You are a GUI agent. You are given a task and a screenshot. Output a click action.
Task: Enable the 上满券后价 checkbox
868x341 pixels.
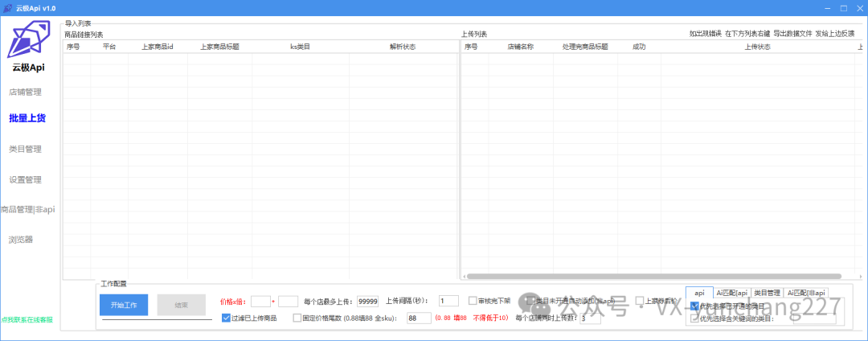[640, 301]
